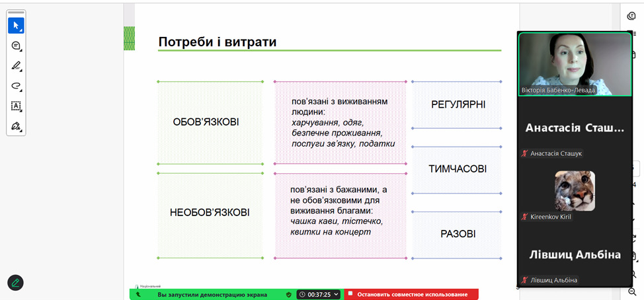Image resolution: width=644 pixels, height=300 pixels.
Task: Select the highlighter pen tool
Action: [x=16, y=65]
